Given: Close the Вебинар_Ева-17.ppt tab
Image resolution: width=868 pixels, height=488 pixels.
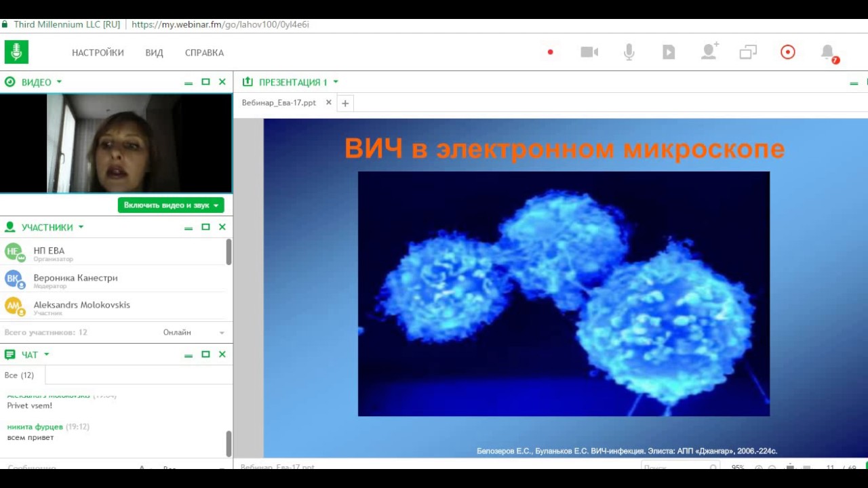Looking at the screenshot, I should click(329, 103).
